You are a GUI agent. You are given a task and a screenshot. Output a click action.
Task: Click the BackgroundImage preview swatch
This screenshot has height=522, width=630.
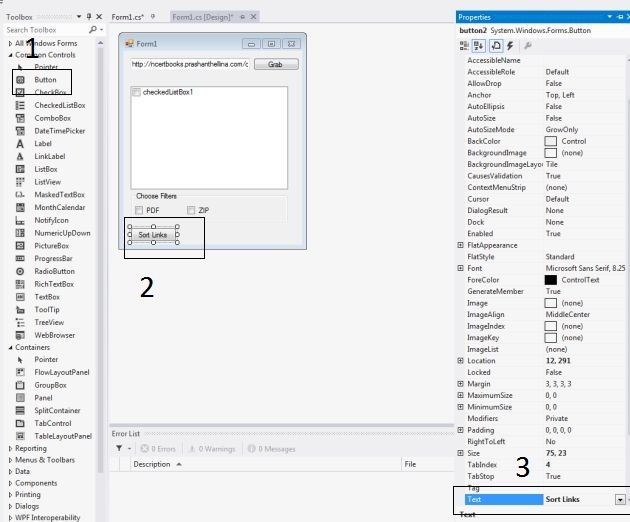click(x=550, y=153)
